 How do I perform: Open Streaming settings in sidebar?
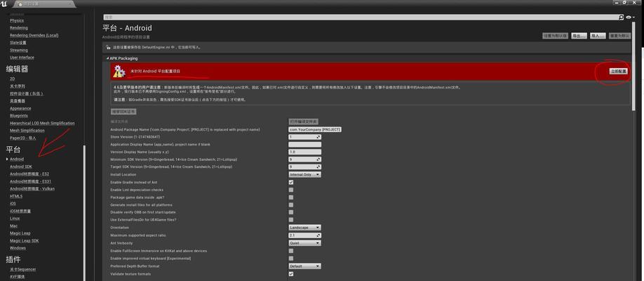coord(19,50)
